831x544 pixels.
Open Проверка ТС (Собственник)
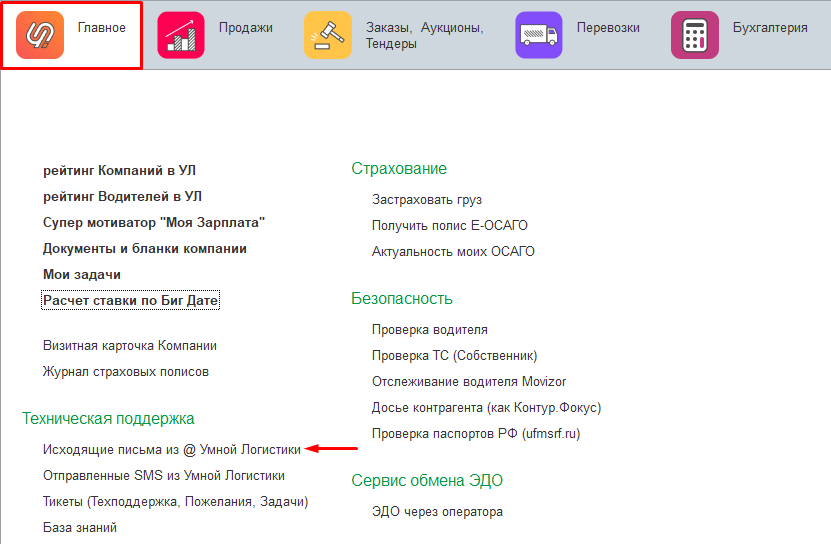point(454,356)
